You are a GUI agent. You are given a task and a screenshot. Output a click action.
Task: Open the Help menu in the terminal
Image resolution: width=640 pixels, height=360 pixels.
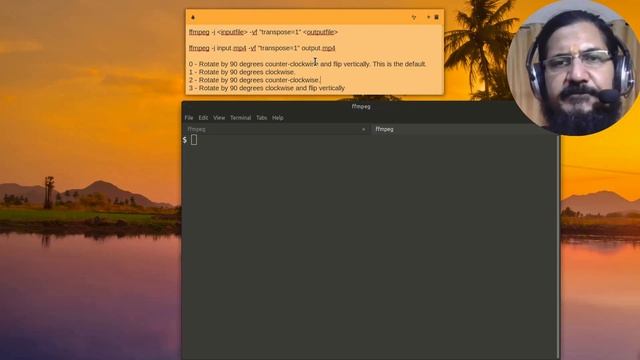coord(278,118)
